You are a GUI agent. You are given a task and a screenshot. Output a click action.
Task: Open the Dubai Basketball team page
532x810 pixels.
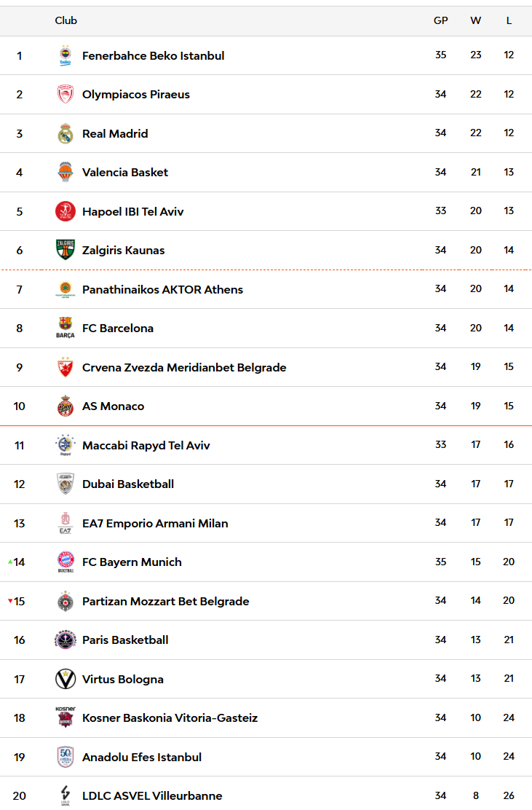point(128,484)
